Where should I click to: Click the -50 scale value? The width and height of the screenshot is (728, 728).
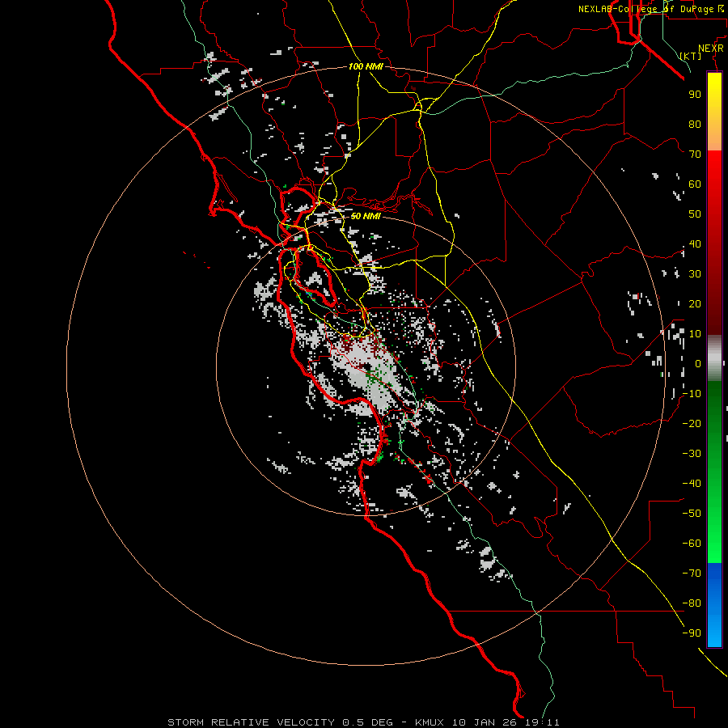coord(692,513)
